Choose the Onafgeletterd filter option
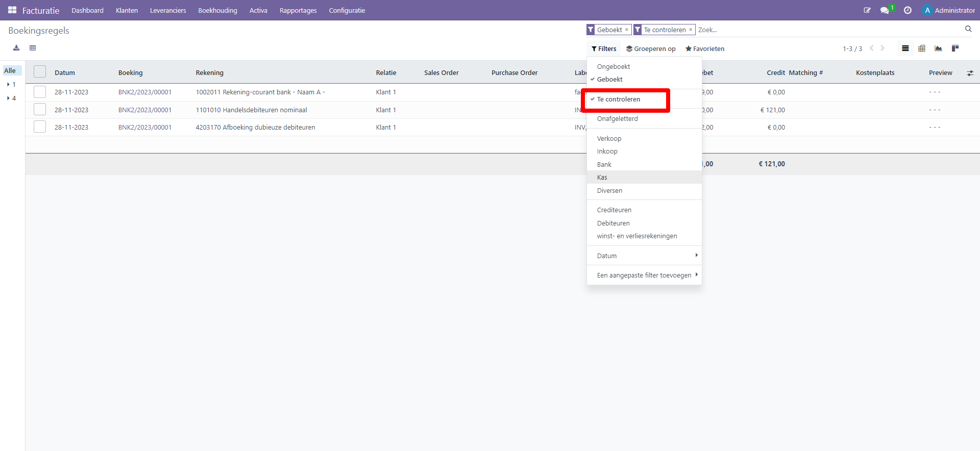This screenshot has height=451, width=980. [x=617, y=118]
